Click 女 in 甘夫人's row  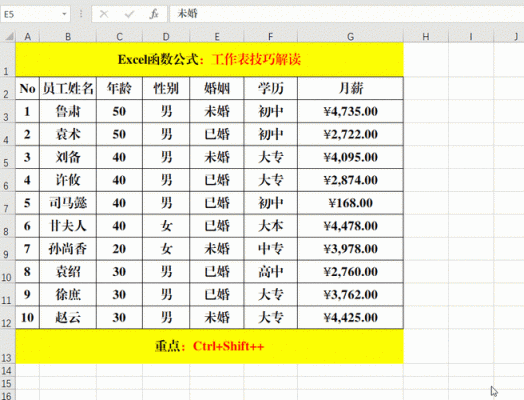click(x=166, y=226)
